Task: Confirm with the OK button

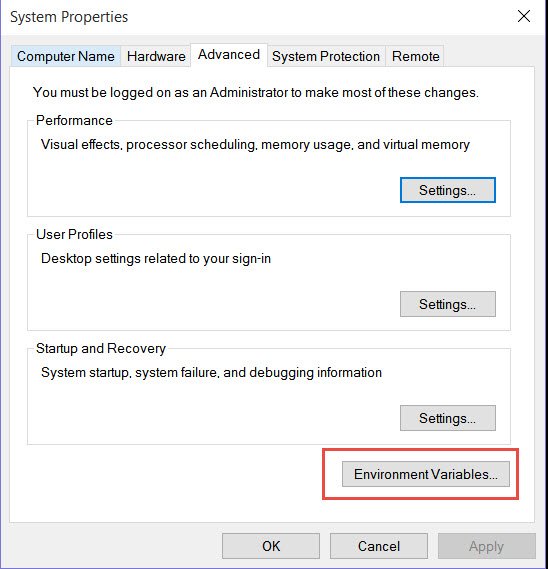Action: click(271, 546)
